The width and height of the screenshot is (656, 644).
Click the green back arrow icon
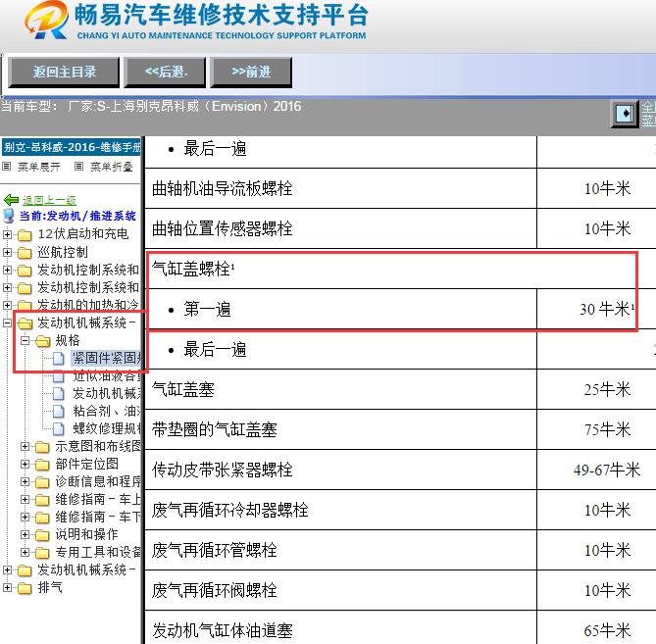click(x=12, y=200)
